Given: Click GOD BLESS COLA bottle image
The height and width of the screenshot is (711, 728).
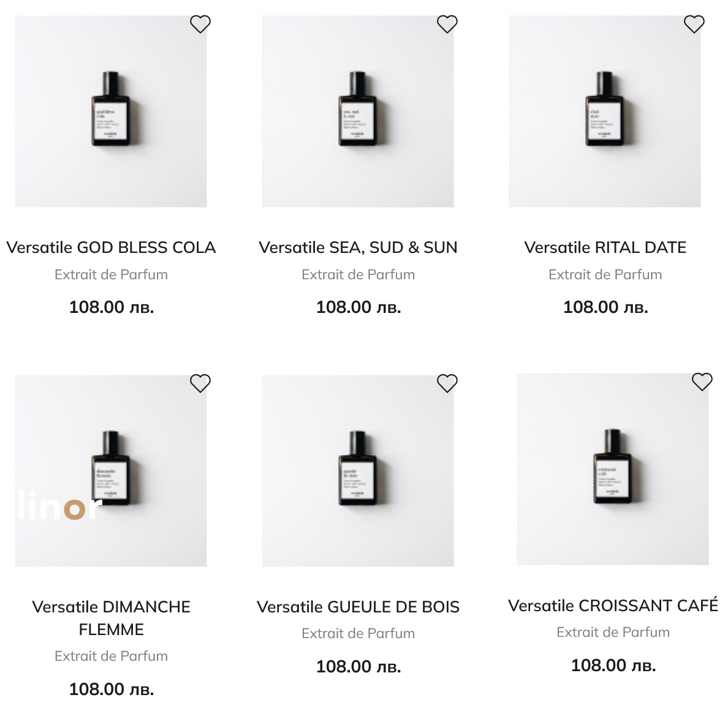Looking at the screenshot, I should [111, 110].
